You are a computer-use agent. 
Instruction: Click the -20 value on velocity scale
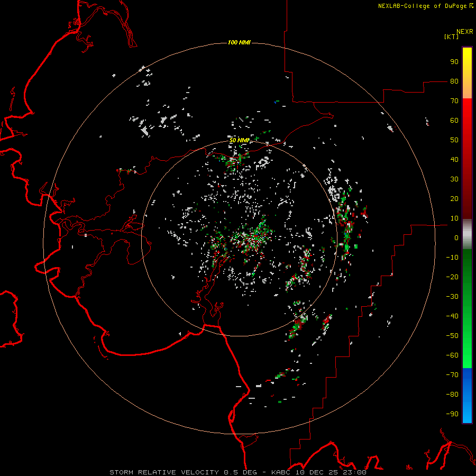pyautogui.click(x=452, y=277)
